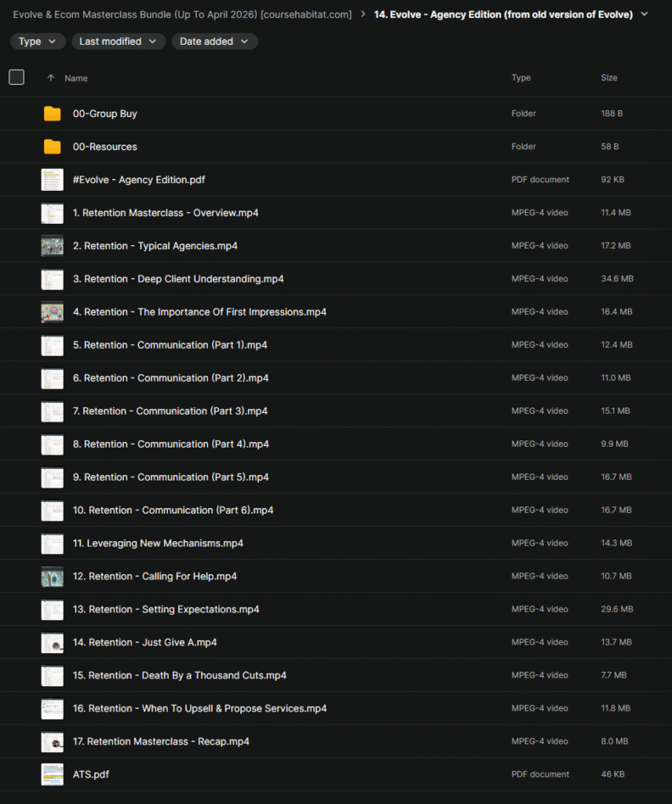This screenshot has height=804, width=672.
Task: Expand the Date added filter dropdown
Action: click(214, 42)
